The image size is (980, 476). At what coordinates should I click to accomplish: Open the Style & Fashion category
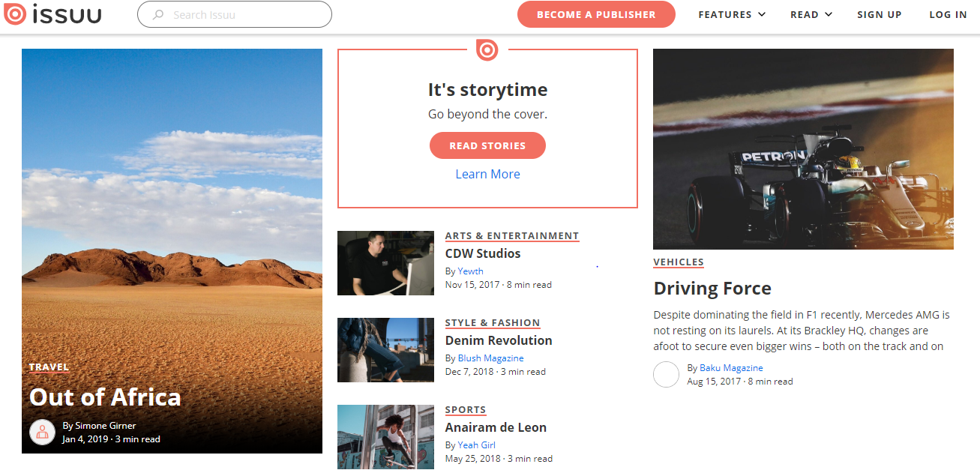pos(493,323)
